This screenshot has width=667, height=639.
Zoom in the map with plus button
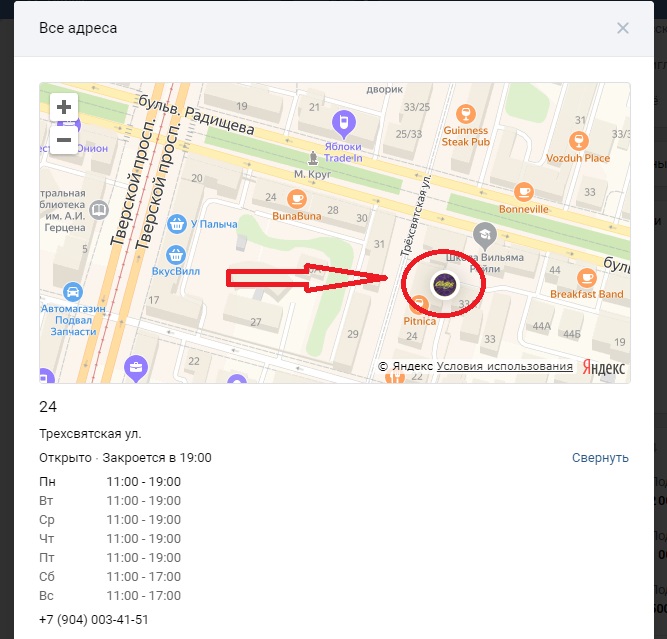point(64,107)
